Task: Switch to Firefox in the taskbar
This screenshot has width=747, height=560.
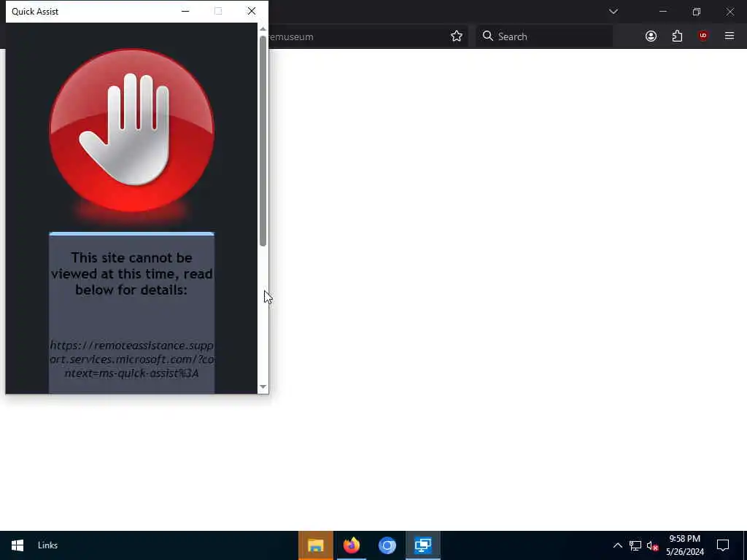Action: (352, 545)
